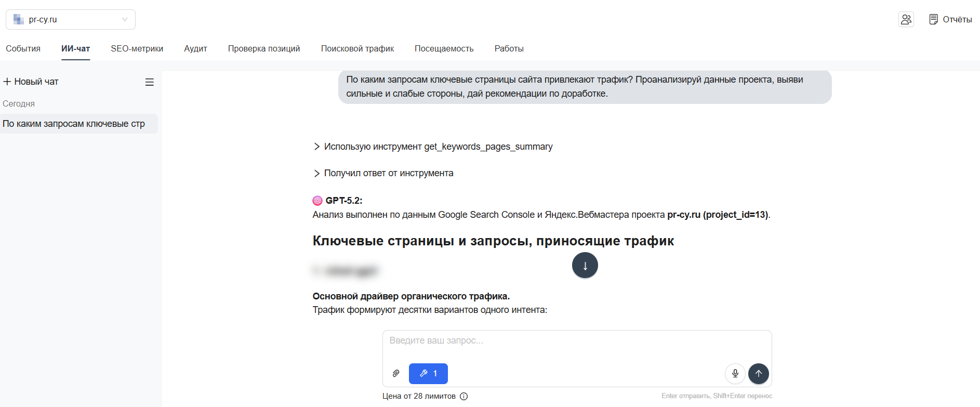Click the tools wrench button with counter
Image resolution: width=980 pixels, height=407 pixels.
(x=428, y=373)
